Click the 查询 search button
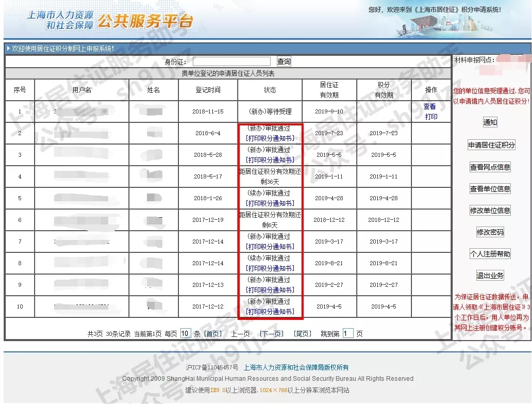Viewport: 532px width, 404px height. [x=284, y=62]
